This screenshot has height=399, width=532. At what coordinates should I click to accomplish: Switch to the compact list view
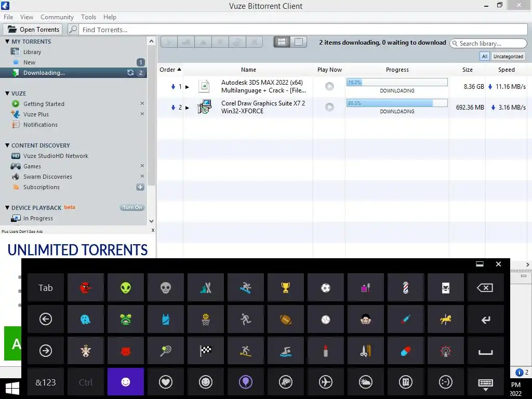299,42
